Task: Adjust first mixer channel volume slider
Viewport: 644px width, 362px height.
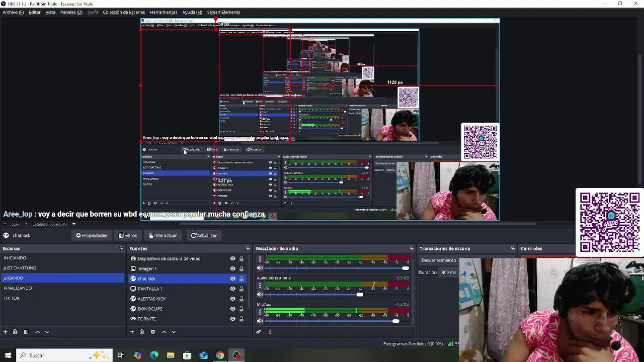Action: [406, 268]
